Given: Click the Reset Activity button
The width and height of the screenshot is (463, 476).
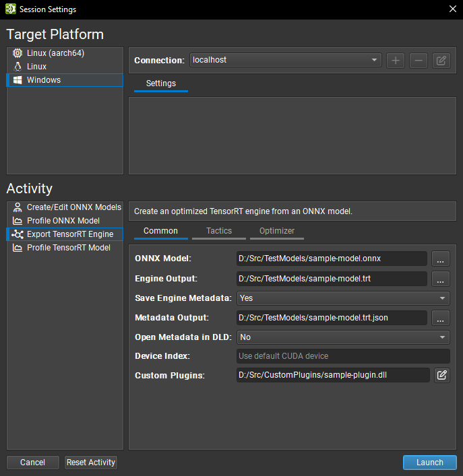Looking at the screenshot, I should pos(91,463).
